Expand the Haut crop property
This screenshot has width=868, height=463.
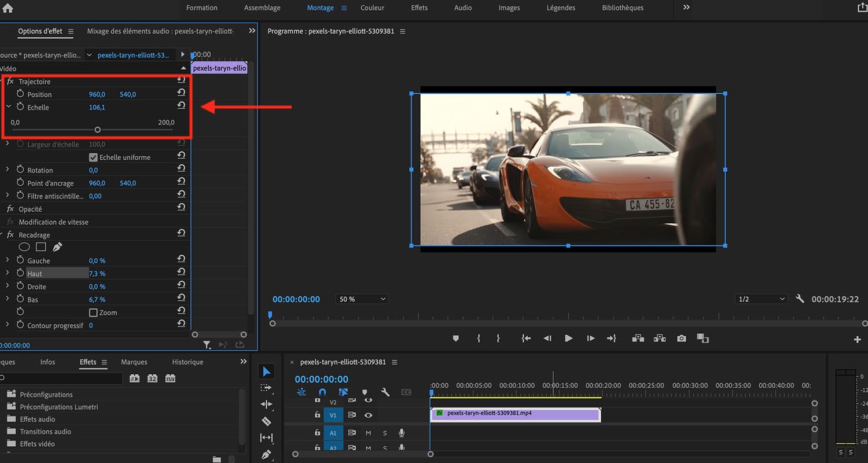[8, 273]
